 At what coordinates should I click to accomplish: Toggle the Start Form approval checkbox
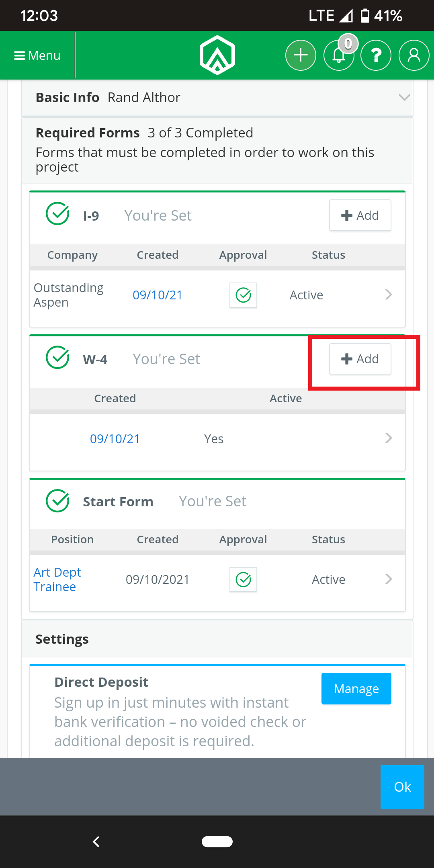[243, 579]
